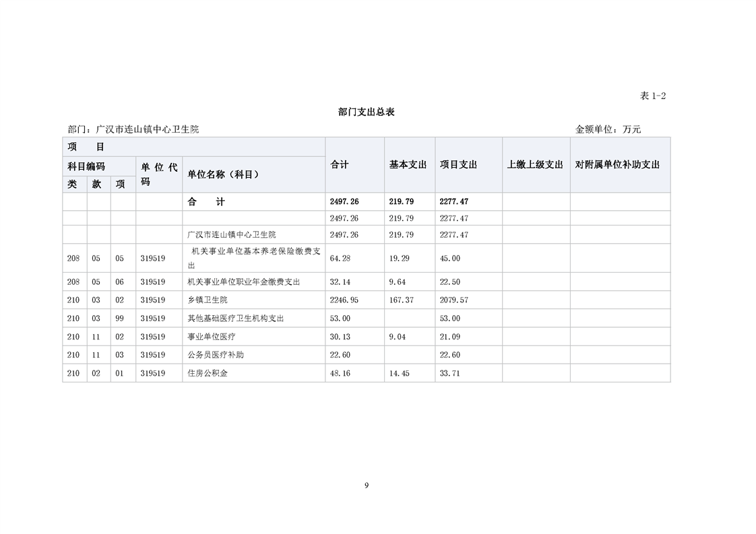Image resolution: width=756 pixels, height=534 pixels.
Task: Click the subject 乡镇卫生院
Action: click(x=208, y=300)
